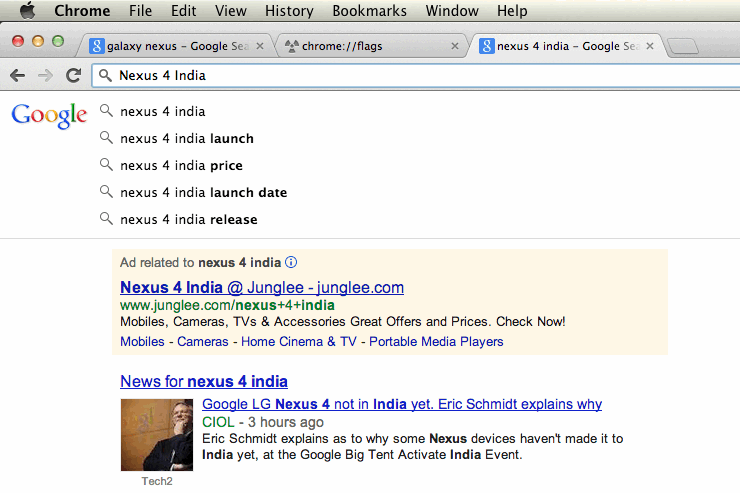Open the History menu
The image size is (740, 493).
tap(289, 10)
